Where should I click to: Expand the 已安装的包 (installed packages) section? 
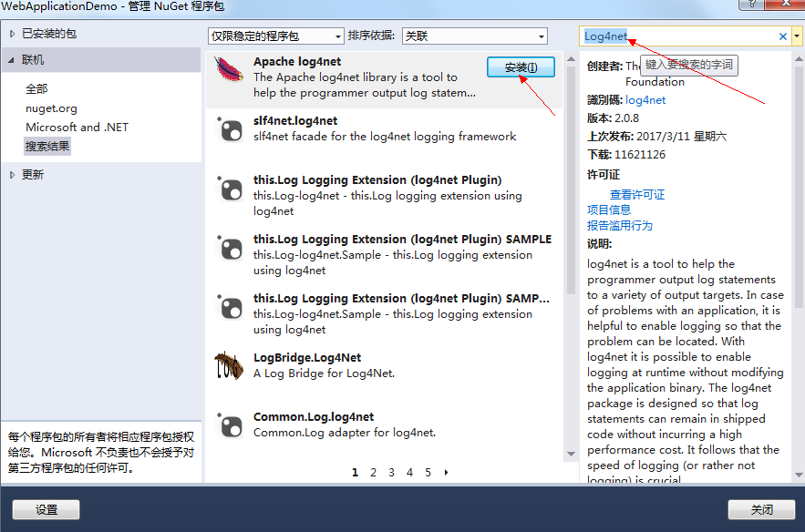[13, 34]
